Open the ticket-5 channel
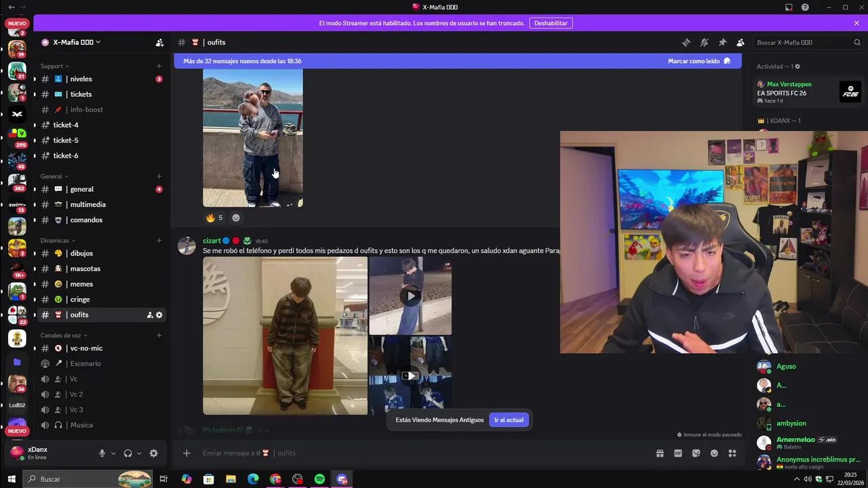 pyautogui.click(x=102, y=140)
